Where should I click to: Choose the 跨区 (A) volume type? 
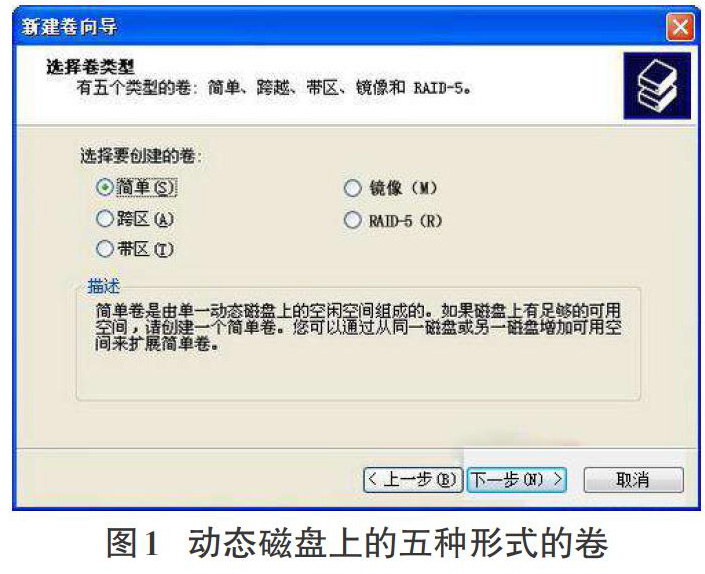(x=105, y=219)
